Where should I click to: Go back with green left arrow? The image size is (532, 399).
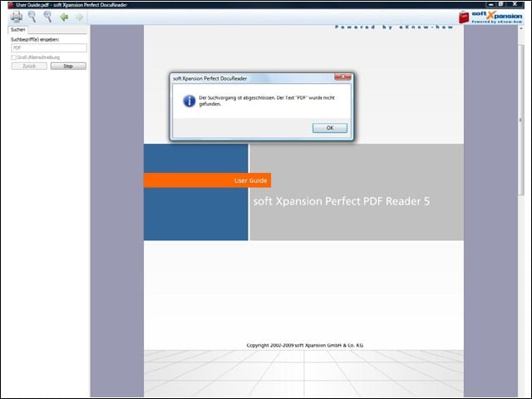(64, 17)
